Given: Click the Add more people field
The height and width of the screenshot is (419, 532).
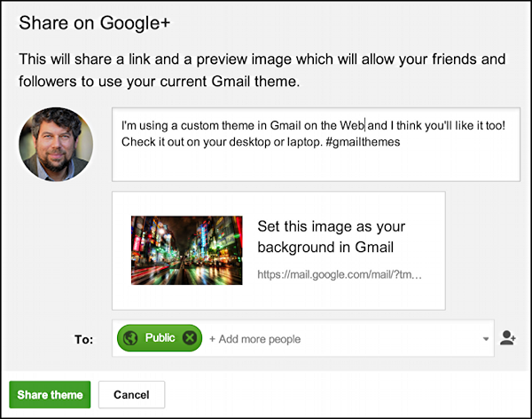Looking at the screenshot, I should pos(254,339).
